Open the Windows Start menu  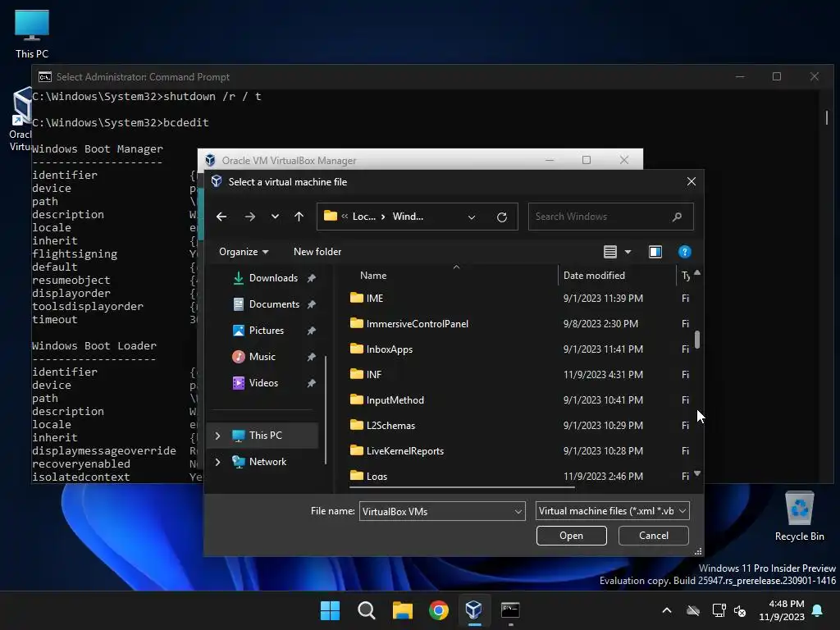point(330,610)
